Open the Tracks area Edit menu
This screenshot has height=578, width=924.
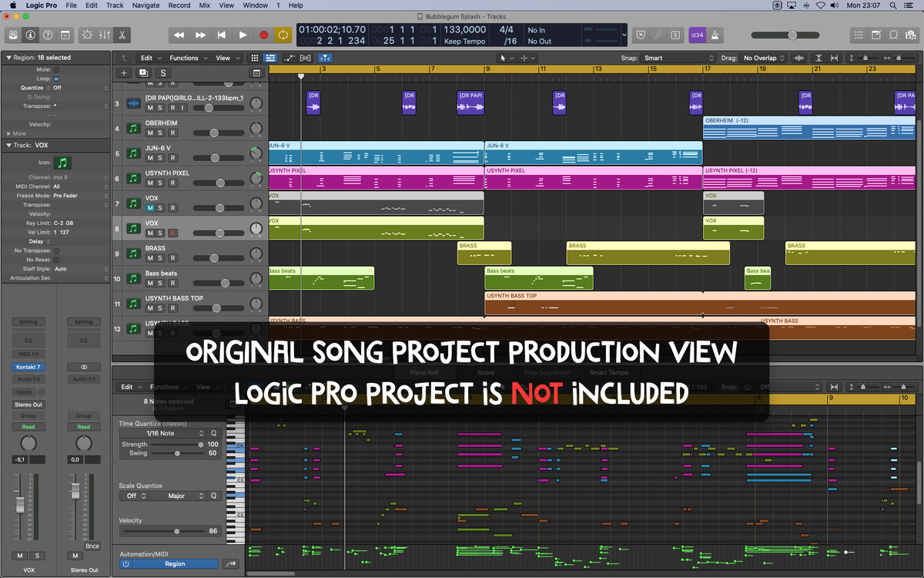149,58
